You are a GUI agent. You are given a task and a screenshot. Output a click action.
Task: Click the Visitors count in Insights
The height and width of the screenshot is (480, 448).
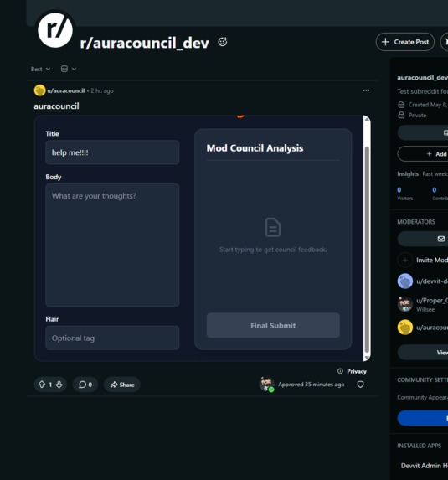click(399, 190)
